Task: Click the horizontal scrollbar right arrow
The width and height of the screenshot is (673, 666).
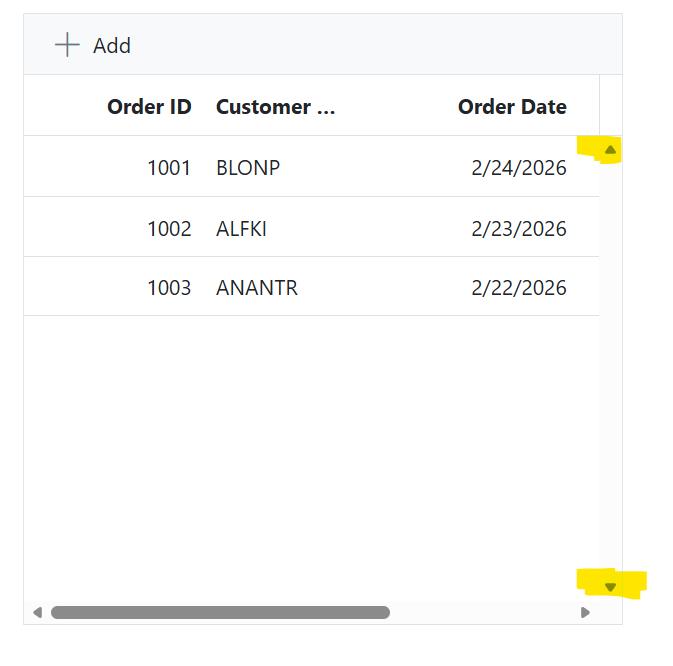Action: coord(586,612)
